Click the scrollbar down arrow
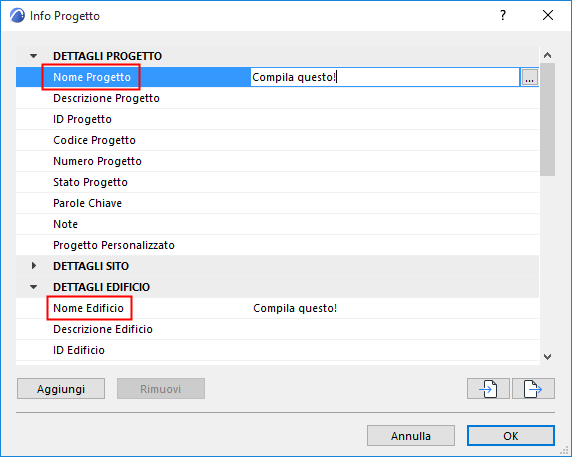This screenshot has height=457, width=572. pos(547,357)
